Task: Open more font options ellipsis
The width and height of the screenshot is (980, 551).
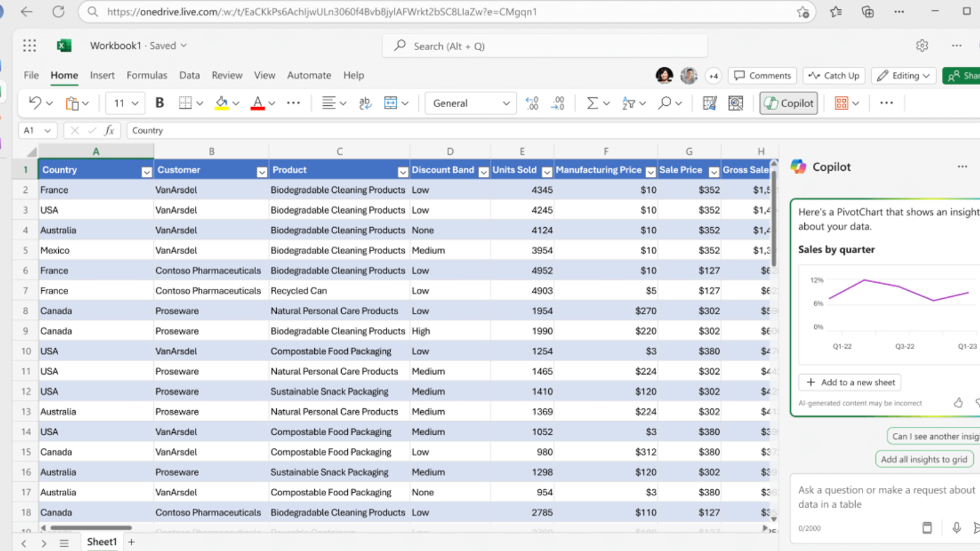Action: coord(293,103)
